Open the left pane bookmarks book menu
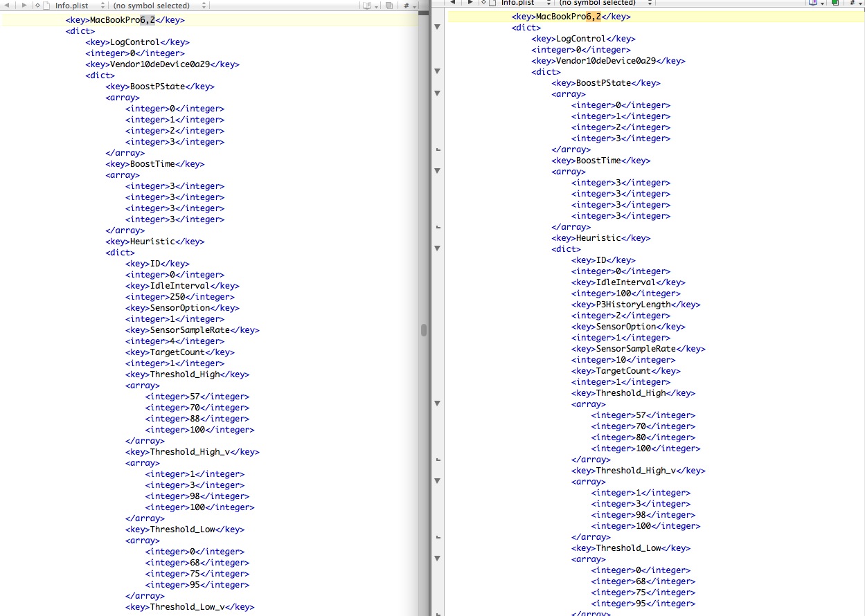Image resolution: width=865 pixels, height=616 pixels. 369,5
